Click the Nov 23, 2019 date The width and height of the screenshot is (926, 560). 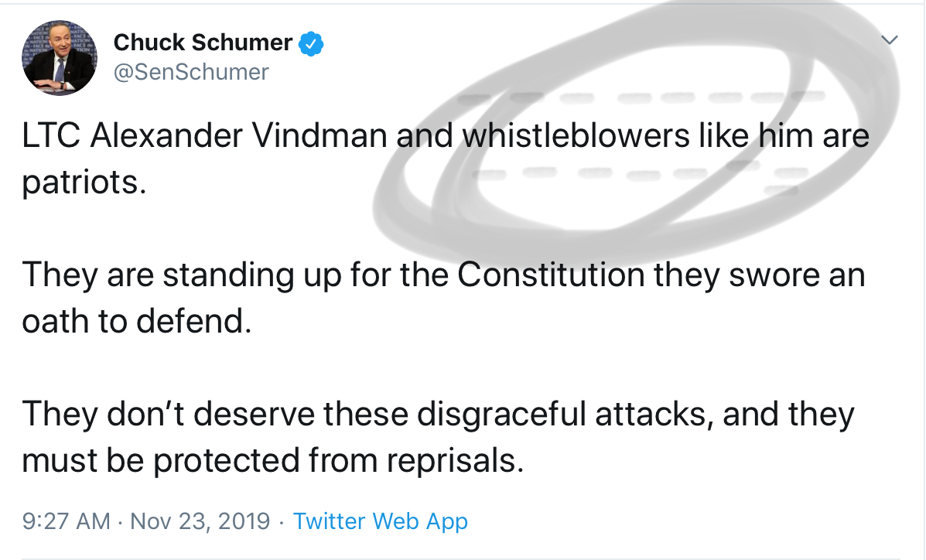200,521
